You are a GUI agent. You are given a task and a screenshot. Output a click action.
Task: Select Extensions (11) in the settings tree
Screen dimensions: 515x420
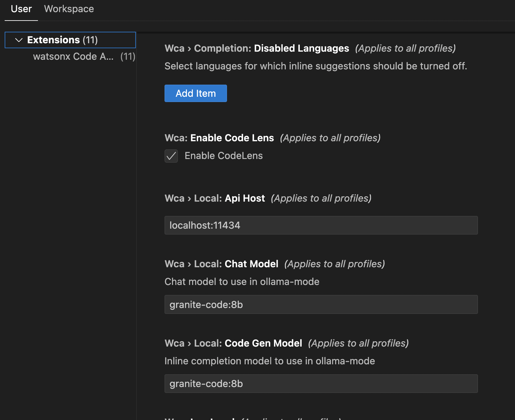[x=70, y=40]
